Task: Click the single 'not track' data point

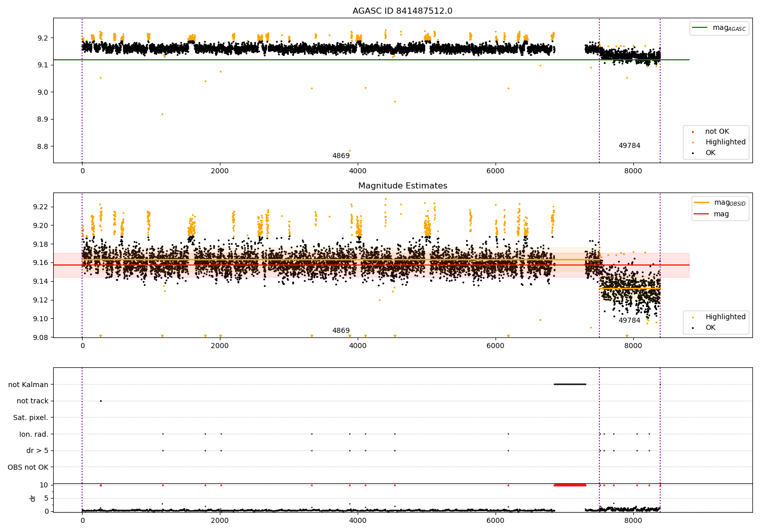Action: point(100,401)
